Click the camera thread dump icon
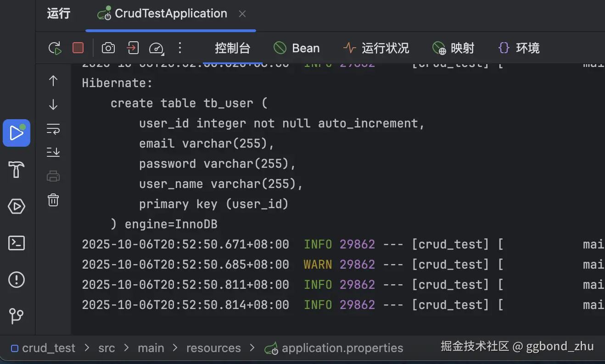605x364 pixels. [x=108, y=48]
